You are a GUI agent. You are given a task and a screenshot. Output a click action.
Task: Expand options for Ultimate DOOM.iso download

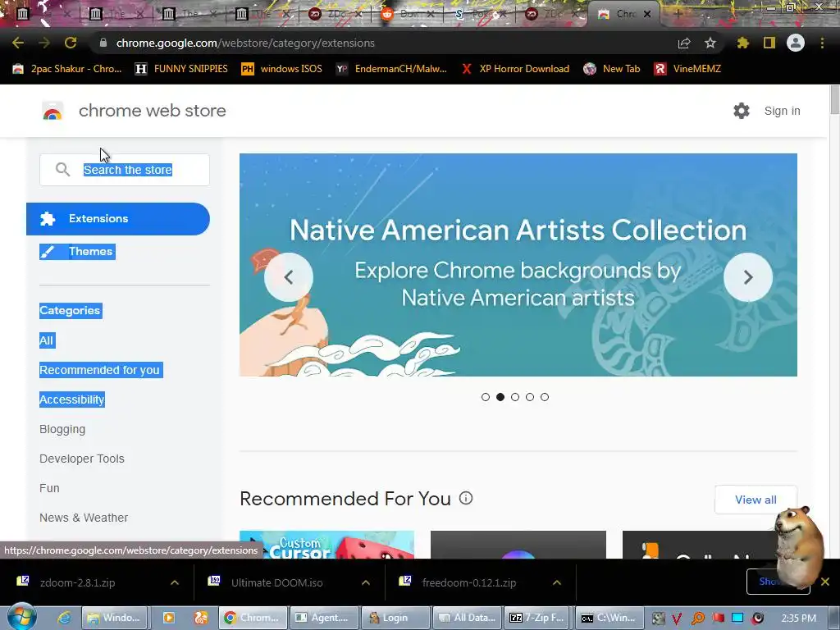coord(366,582)
